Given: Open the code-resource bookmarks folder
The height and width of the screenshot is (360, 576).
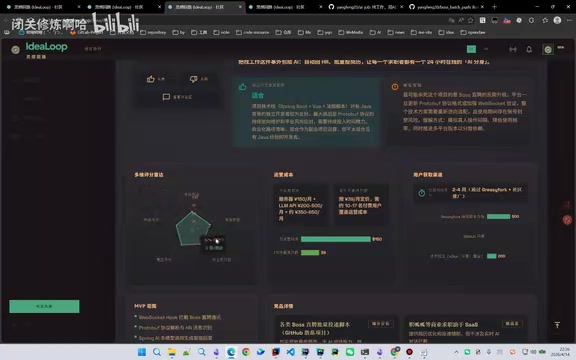Looking at the screenshot, I should (252, 32).
